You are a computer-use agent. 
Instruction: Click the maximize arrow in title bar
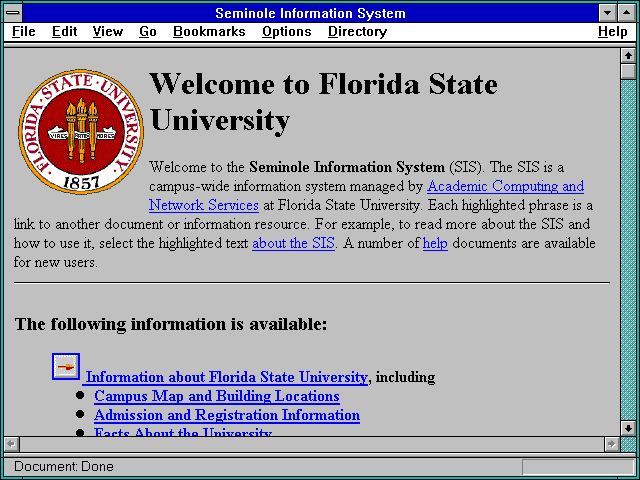click(627, 13)
